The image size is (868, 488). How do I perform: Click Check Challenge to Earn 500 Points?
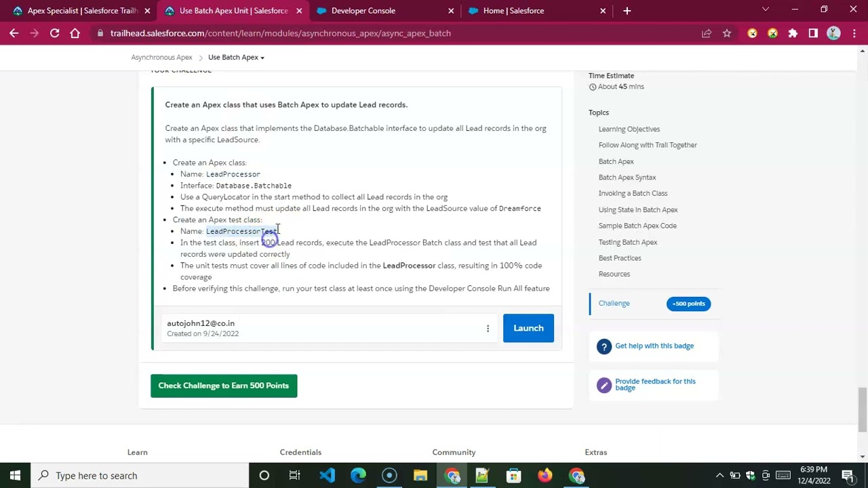point(224,386)
